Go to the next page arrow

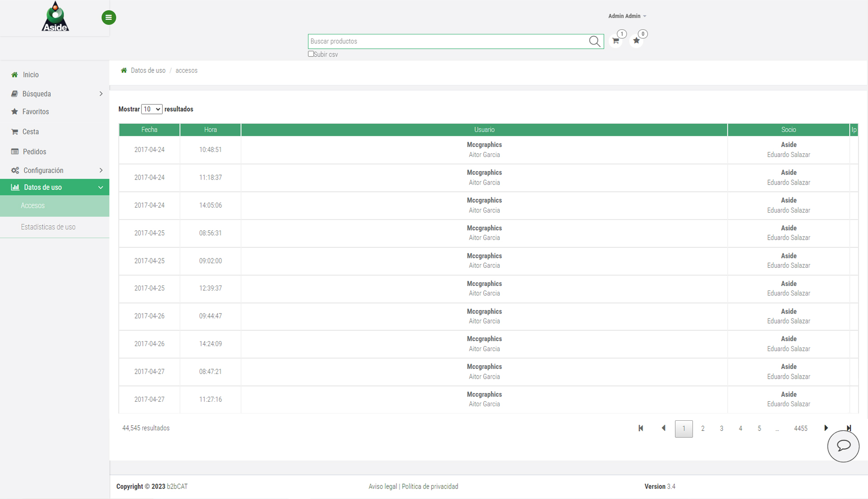click(x=826, y=428)
